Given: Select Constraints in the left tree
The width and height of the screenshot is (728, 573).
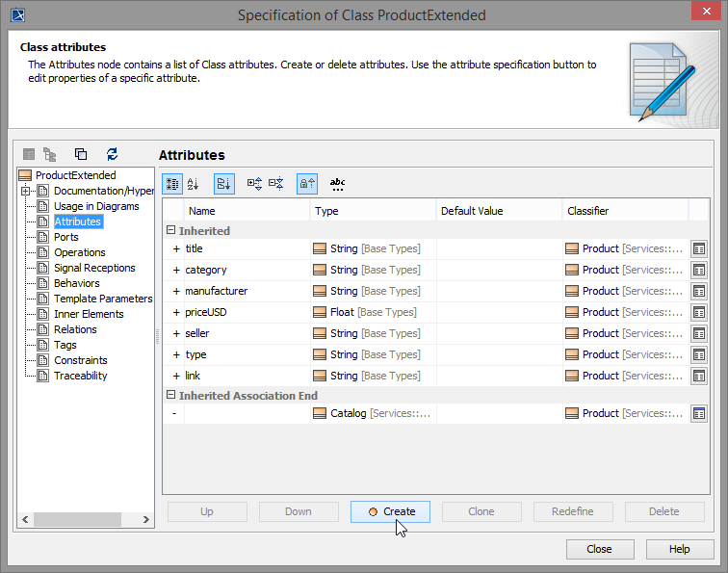Looking at the screenshot, I should click(x=81, y=360).
